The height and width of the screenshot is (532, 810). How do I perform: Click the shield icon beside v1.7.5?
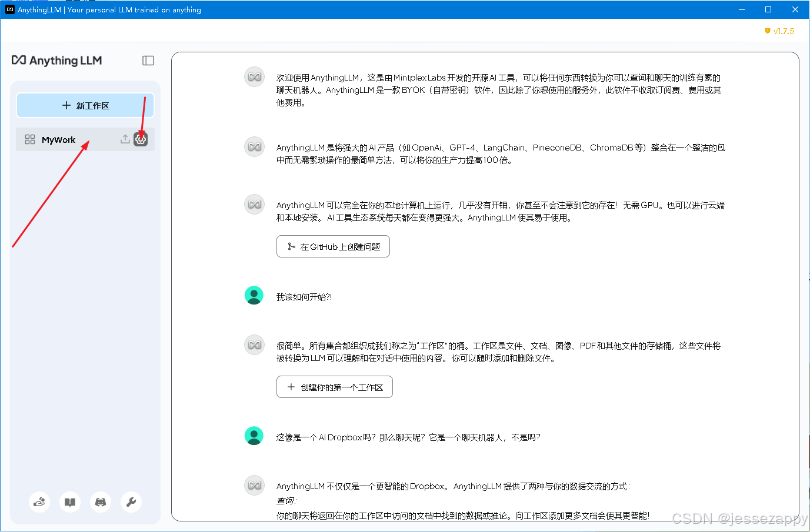click(767, 31)
